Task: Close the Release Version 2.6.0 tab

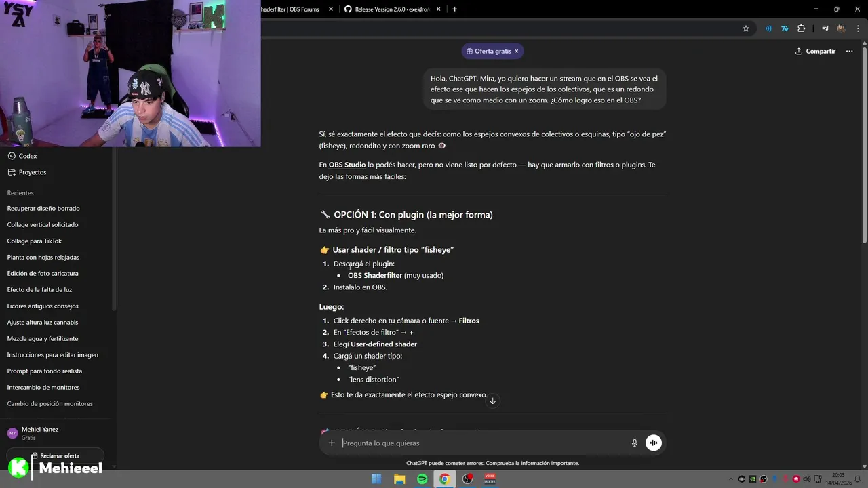Action: (x=439, y=9)
